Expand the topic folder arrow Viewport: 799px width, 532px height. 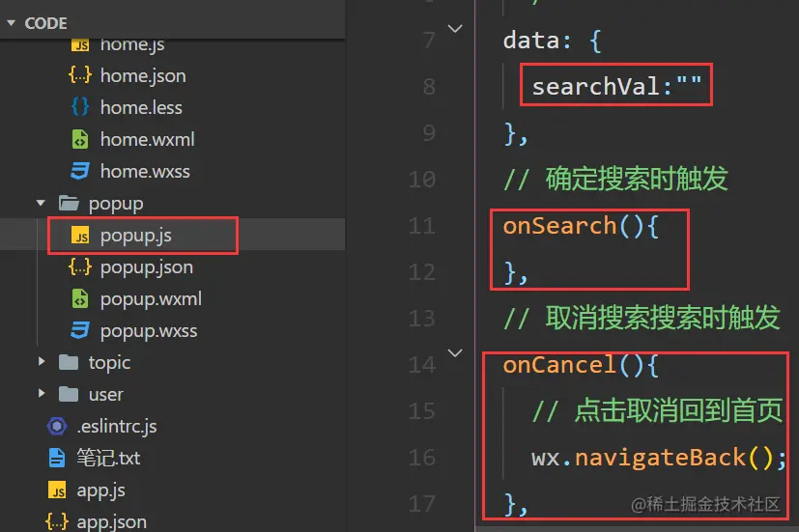point(42,362)
